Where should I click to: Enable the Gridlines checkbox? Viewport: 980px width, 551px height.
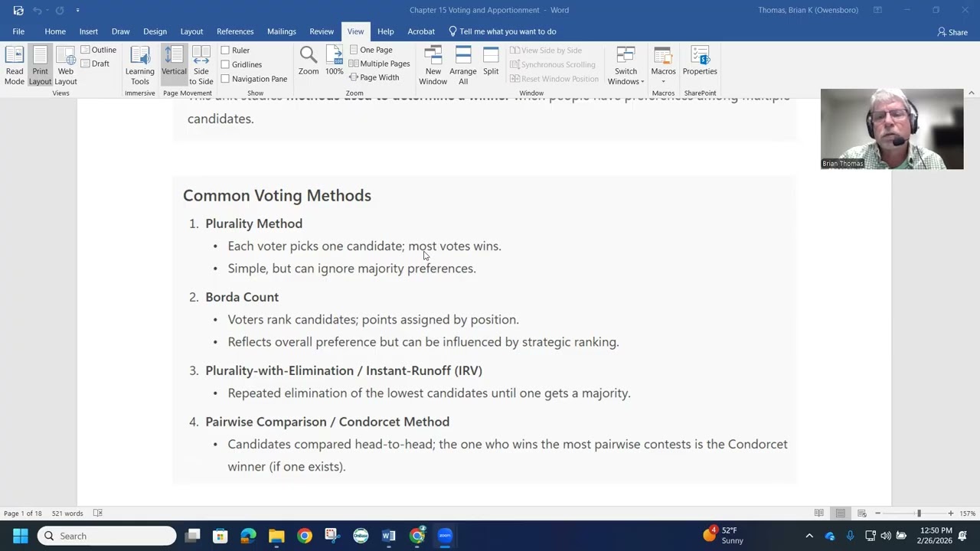point(241,64)
